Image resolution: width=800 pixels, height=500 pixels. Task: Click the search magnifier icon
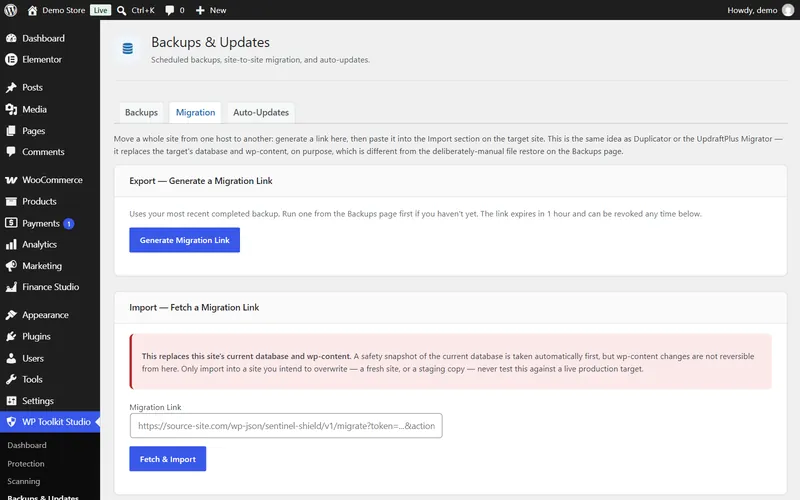click(x=121, y=10)
